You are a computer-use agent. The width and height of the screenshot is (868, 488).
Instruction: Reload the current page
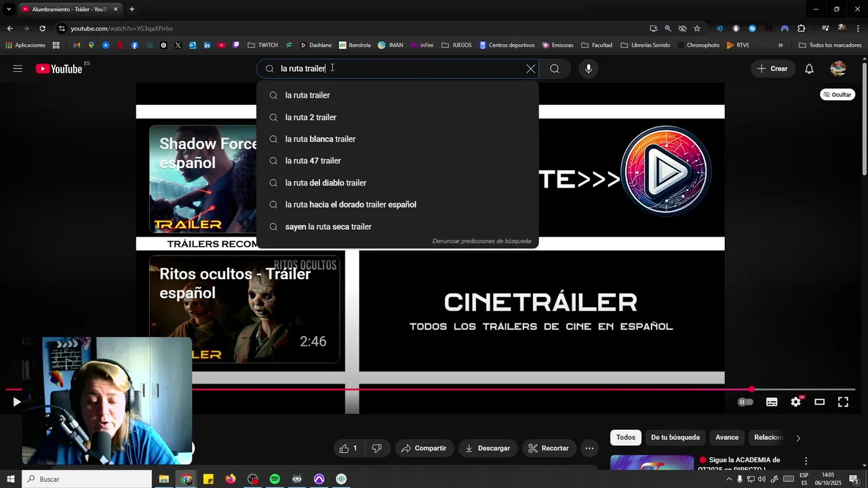42,28
